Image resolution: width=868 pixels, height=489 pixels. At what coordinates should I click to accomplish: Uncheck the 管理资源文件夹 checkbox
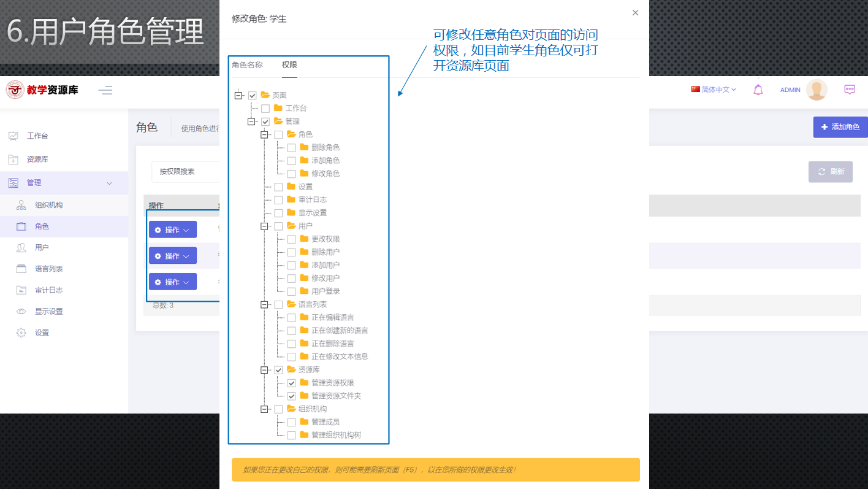[x=291, y=396]
